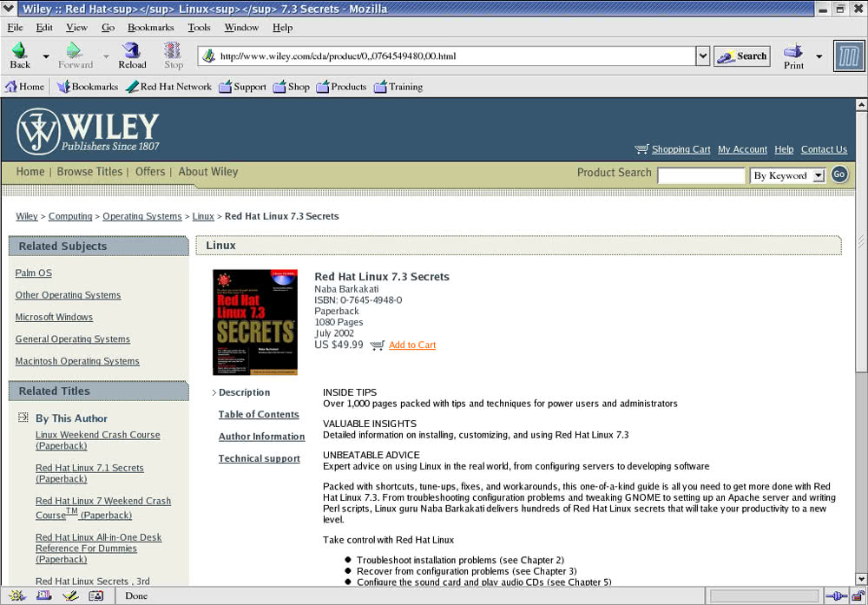
Task: Click the Stop loading icon
Action: (x=173, y=50)
